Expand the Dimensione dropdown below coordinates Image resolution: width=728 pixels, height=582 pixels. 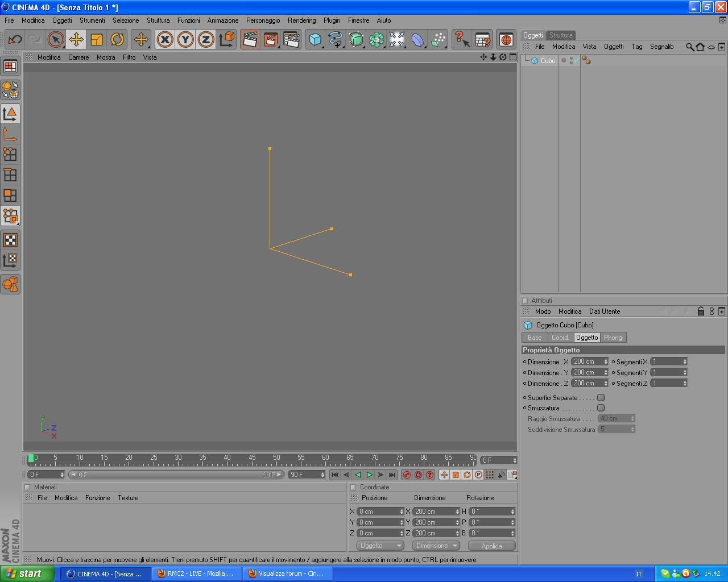point(436,546)
